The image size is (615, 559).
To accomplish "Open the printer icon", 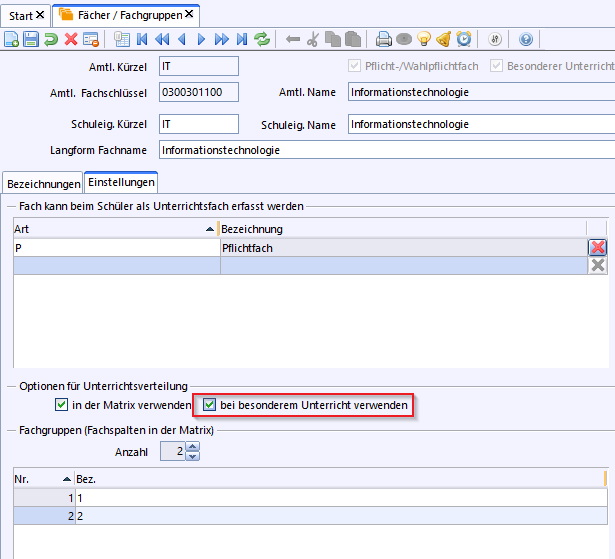I will (384, 39).
